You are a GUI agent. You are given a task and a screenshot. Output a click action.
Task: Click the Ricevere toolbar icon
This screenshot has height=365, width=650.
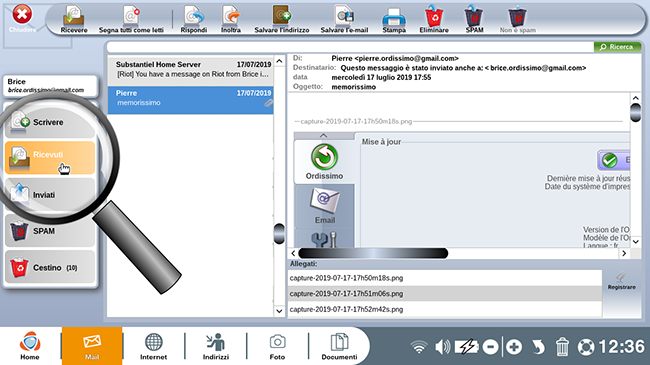click(x=74, y=19)
